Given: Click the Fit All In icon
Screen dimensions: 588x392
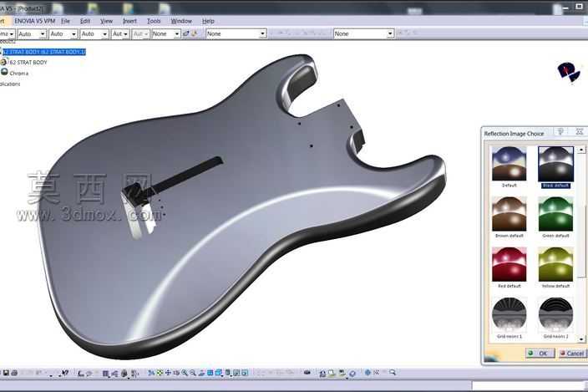Looking at the screenshot, I should click(160, 373).
